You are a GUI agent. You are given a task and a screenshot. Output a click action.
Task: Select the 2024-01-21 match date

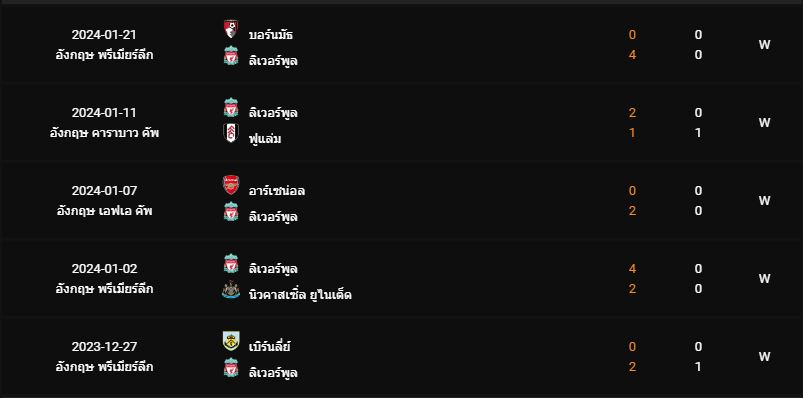[104, 35]
